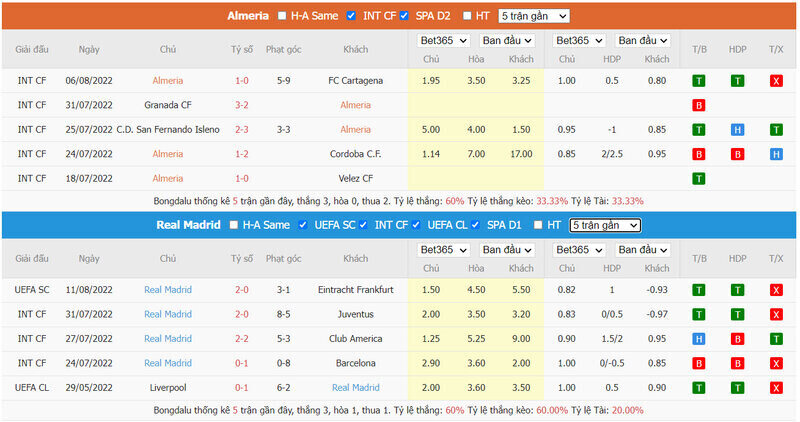This screenshot has height=422, width=800.
Task: Uncheck SPA D2 filter for Almeria
Action: 404,16
